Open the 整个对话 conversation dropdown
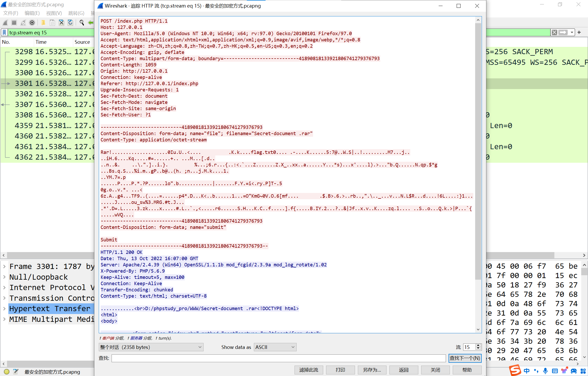The width and height of the screenshot is (588, 376). click(151, 347)
